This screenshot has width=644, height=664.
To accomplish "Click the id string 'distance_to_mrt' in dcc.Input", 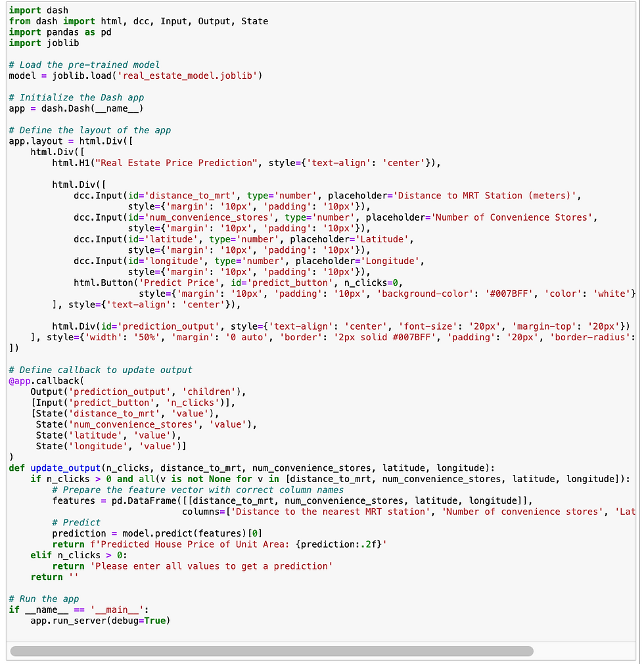I will tap(190, 196).
